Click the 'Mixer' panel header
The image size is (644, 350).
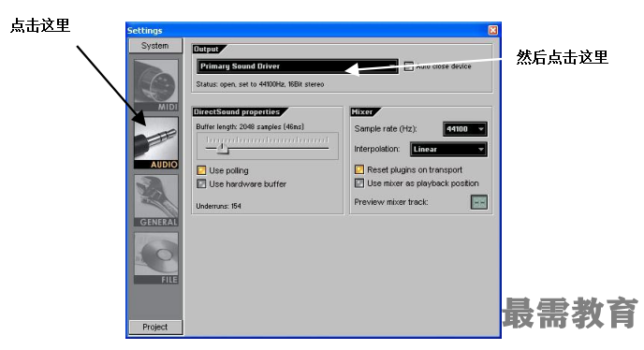click(362, 111)
